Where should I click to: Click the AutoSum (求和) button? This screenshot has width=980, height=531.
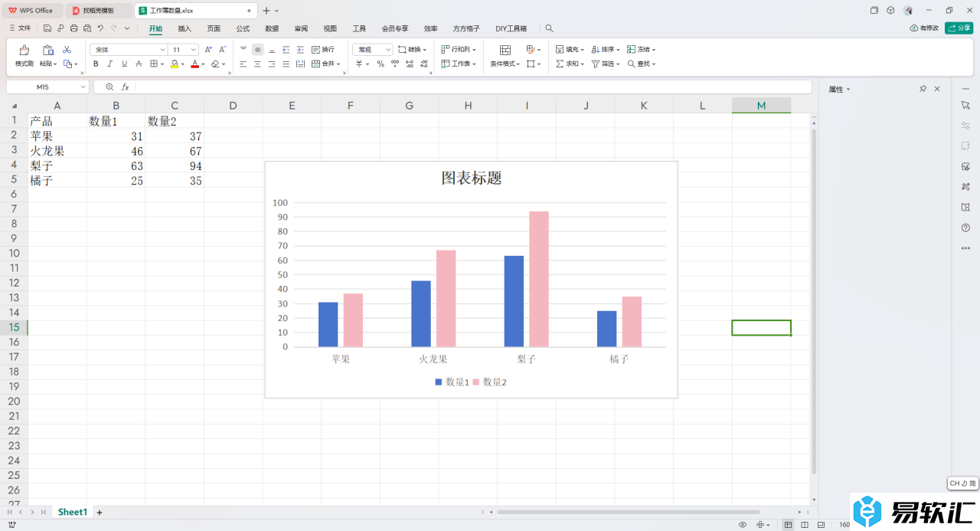(570, 64)
